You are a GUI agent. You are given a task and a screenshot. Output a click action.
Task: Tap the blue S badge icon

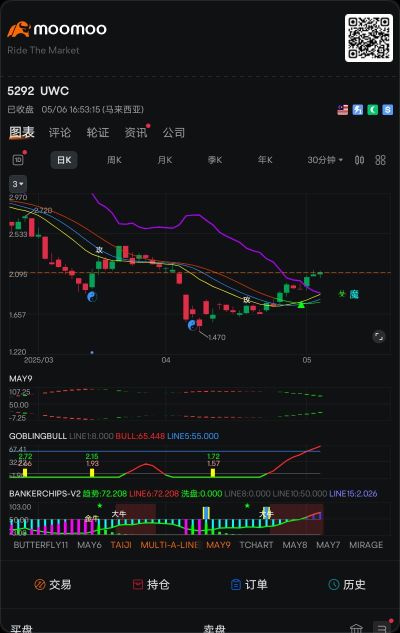(x=387, y=110)
